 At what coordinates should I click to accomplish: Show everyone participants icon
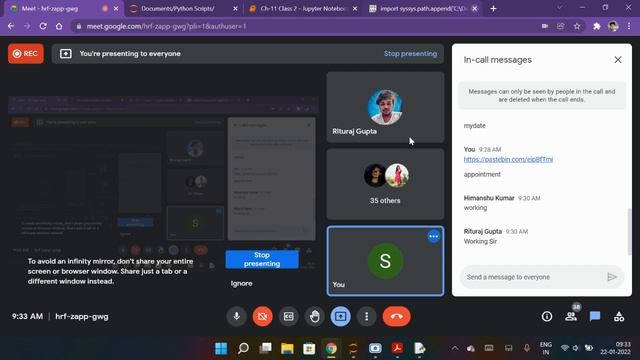click(x=571, y=316)
